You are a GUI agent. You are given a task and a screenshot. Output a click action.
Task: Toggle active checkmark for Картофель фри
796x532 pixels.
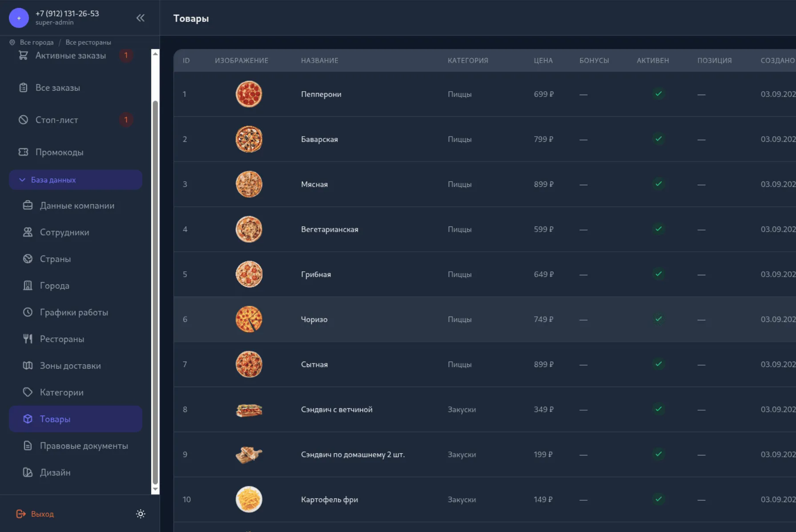click(x=659, y=499)
